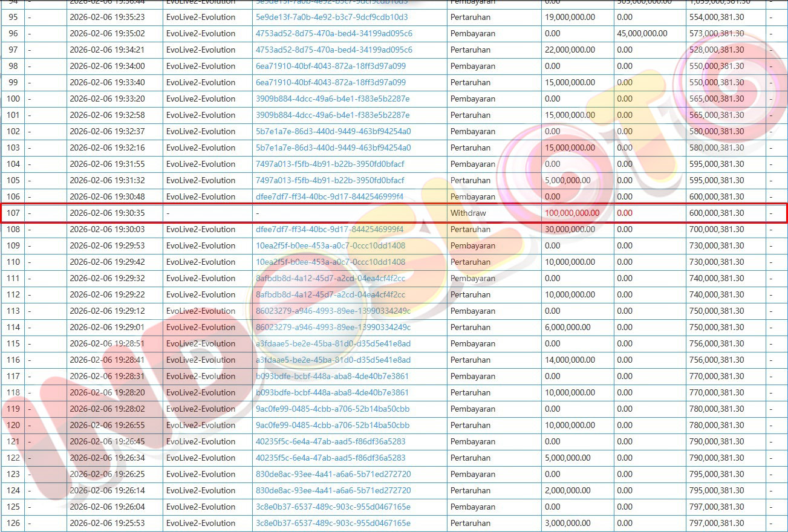Click the 10ea2f5f link in row 109
Viewport: 788px width, 532px height.
330,246
